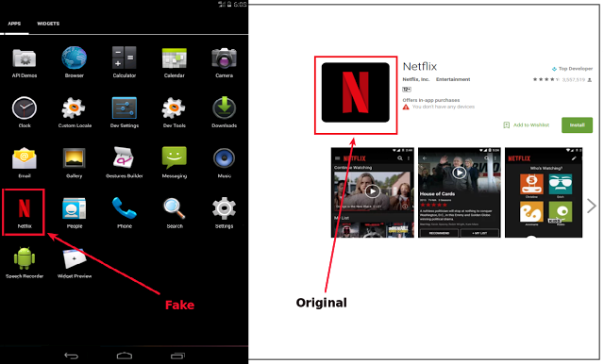Launch the Netflix app in drawer
Image resolution: width=604 pixels, height=364 pixels.
point(25,212)
